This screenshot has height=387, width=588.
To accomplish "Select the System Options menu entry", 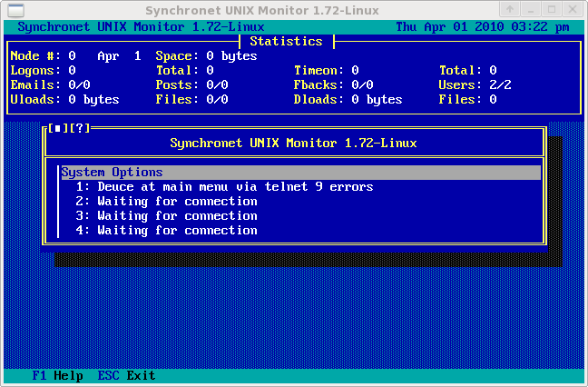I will click(x=300, y=173).
